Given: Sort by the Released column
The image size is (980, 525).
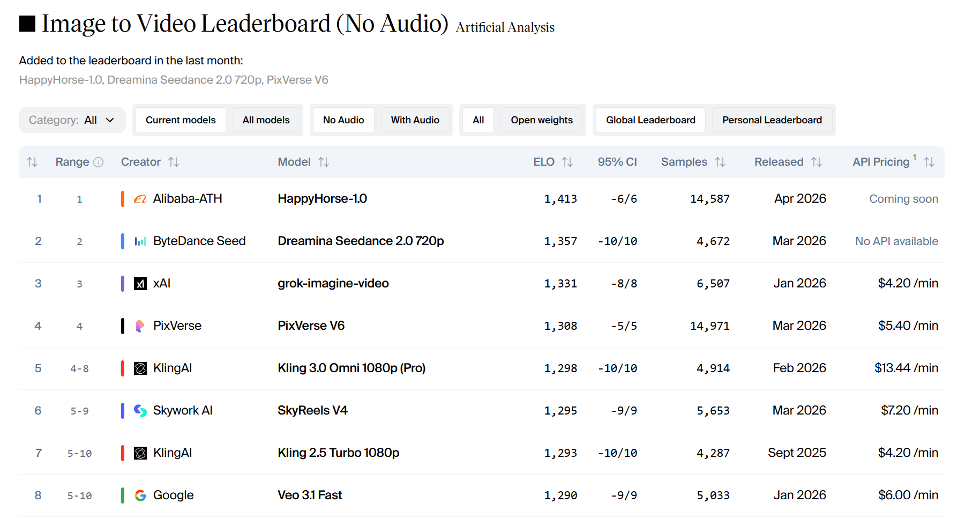Looking at the screenshot, I should (x=817, y=162).
